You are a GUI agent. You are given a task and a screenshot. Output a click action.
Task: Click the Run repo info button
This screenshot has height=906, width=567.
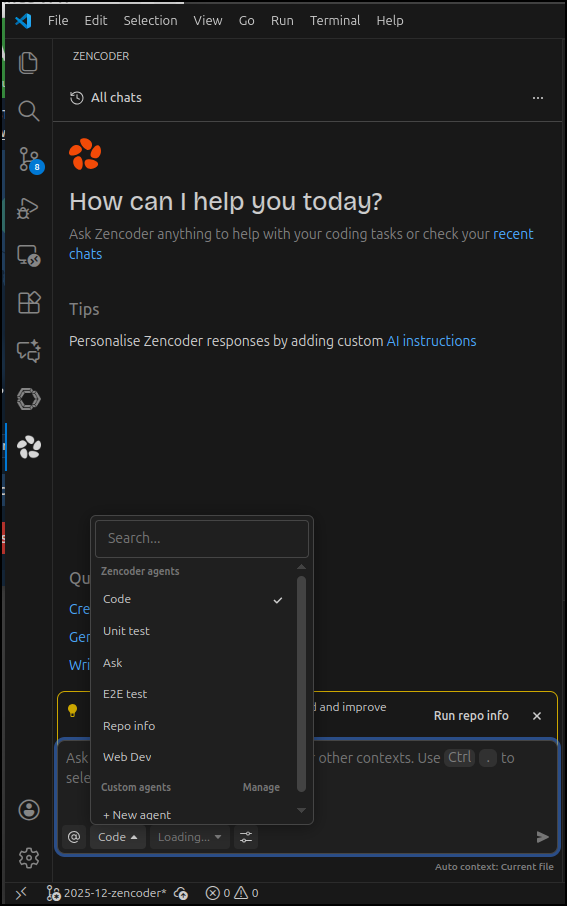[x=471, y=716]
